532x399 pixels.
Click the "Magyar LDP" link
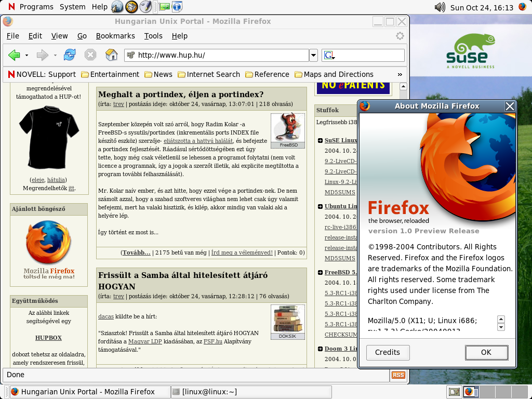coord(145,341)
